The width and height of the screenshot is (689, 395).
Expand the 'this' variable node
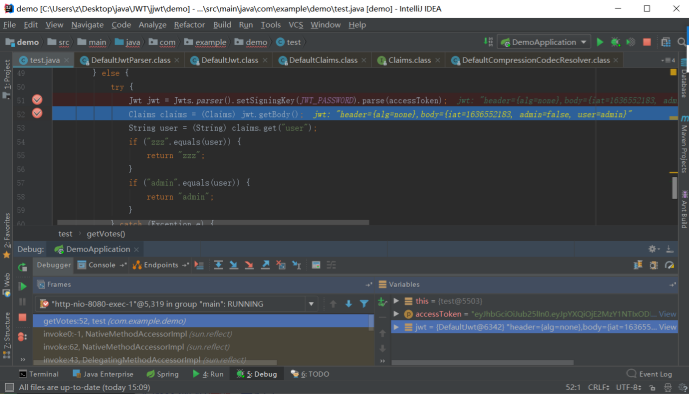point(396,301)
